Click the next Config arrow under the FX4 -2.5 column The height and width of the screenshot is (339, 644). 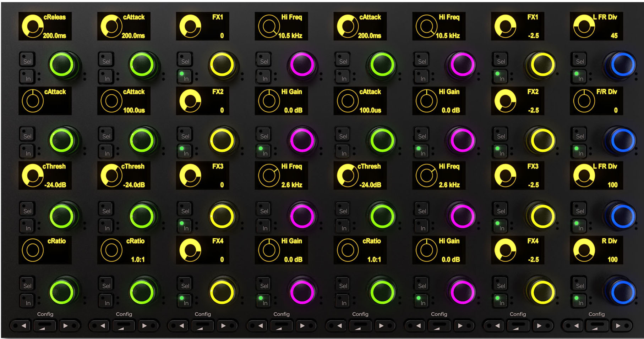pos(542,326)
